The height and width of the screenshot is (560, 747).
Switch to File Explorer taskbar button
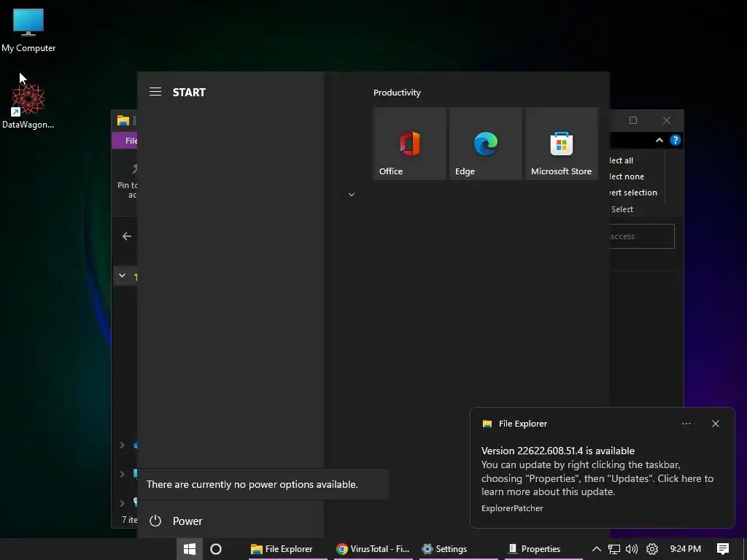click(287, 549)
